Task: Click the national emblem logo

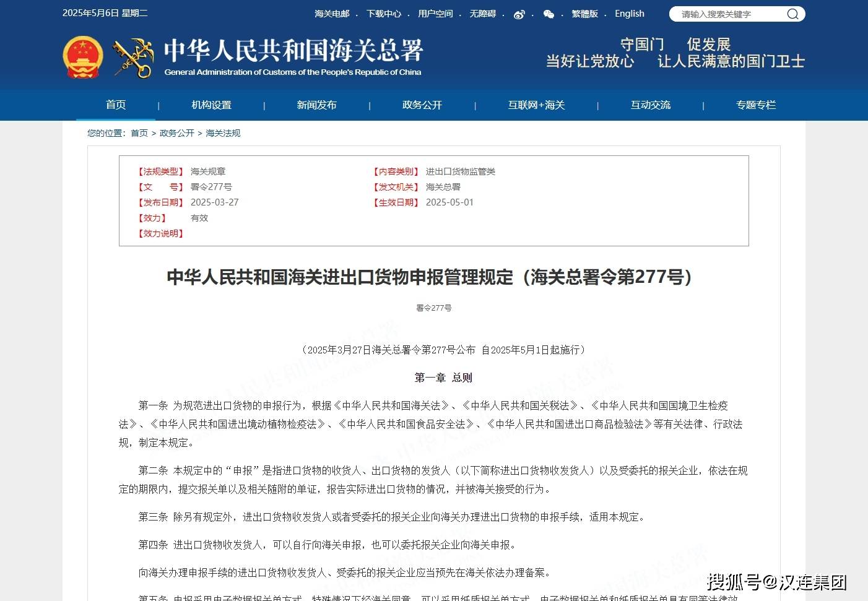Action: [x=83, y=57]
